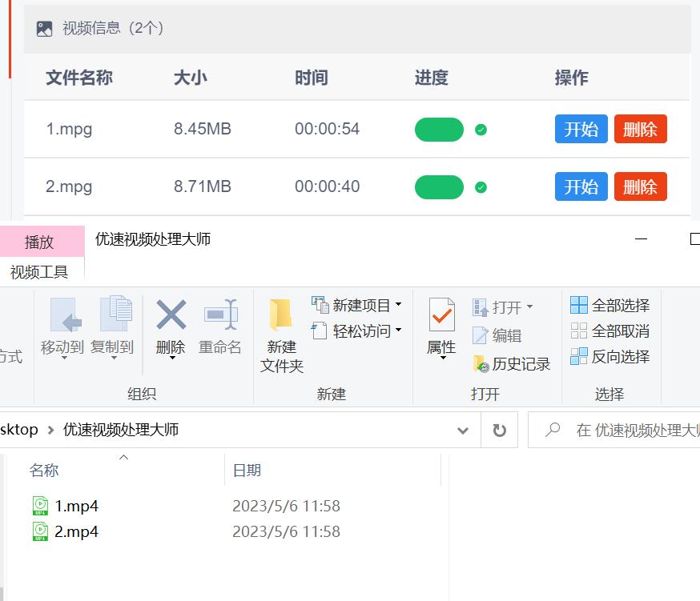This screenshot has height=601, width=700.
Task: Expand the address bar path dropdown chevron
Action: tap(463, 430)
